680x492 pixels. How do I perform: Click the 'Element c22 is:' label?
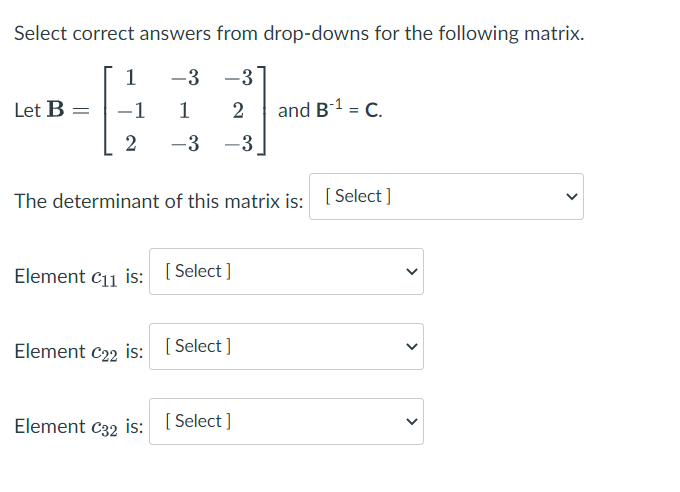point(79,351)
